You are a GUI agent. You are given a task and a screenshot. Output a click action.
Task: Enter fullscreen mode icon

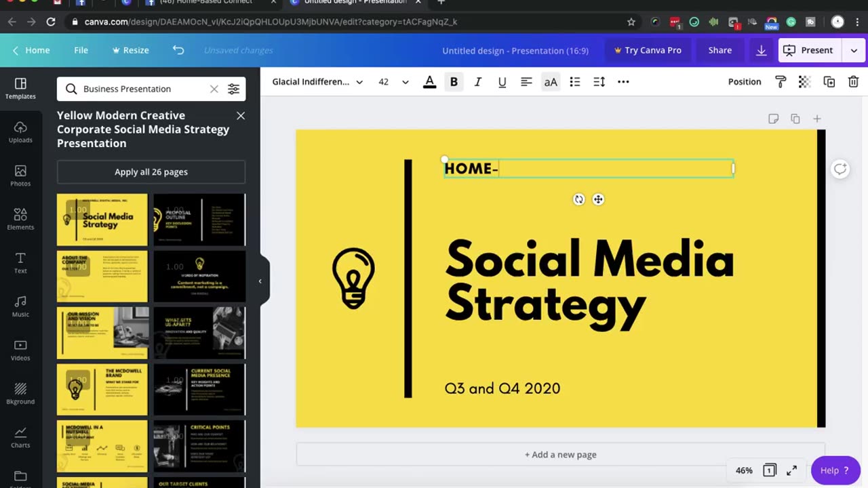pos(791,470)
